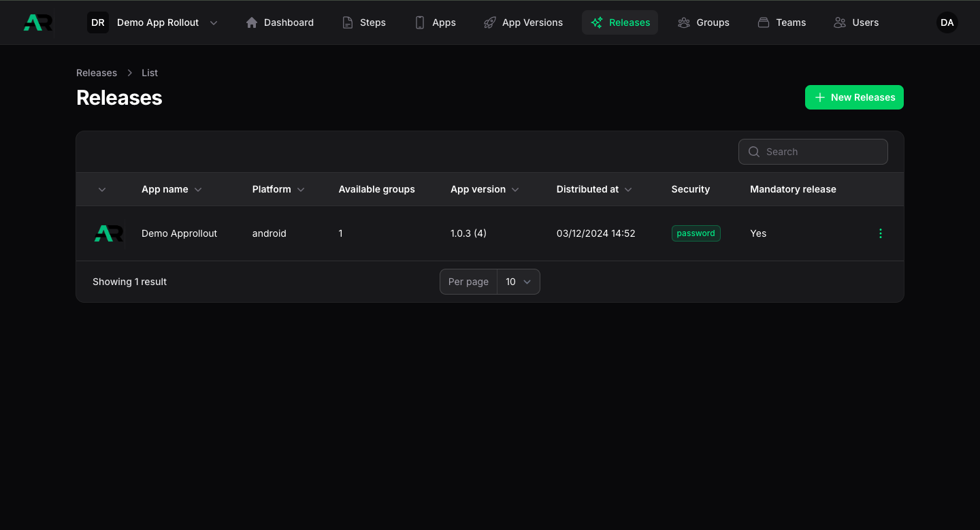Switch to the Groups page
Screen dimensions: 980x530
click(x=704, y=22)
